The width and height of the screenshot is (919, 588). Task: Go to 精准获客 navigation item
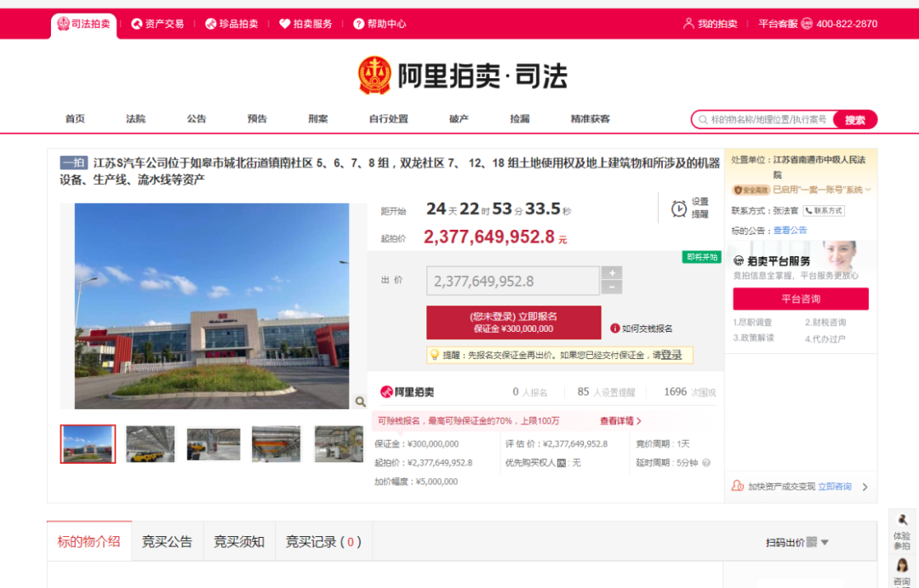tap(591, 119)
